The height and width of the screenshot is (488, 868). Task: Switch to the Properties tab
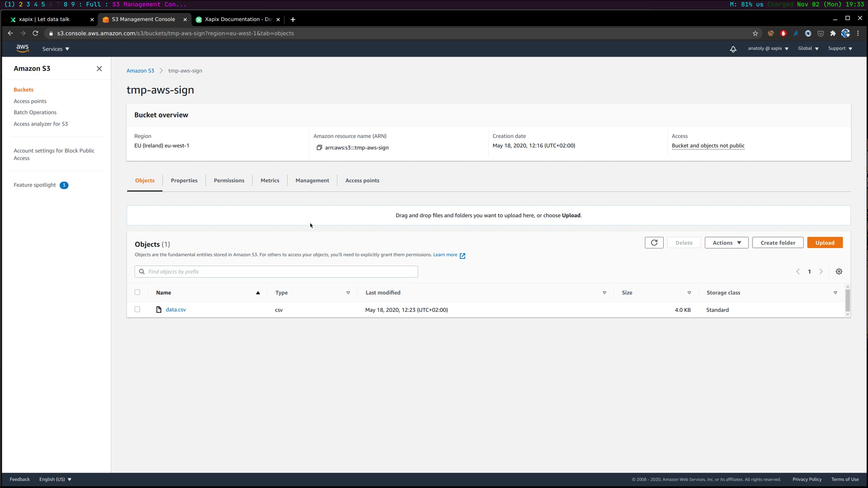click(x=184, y=180)
